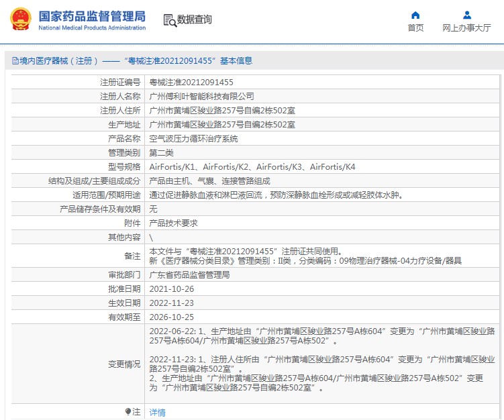Select storage condition value 无

(x=153, y=209)
